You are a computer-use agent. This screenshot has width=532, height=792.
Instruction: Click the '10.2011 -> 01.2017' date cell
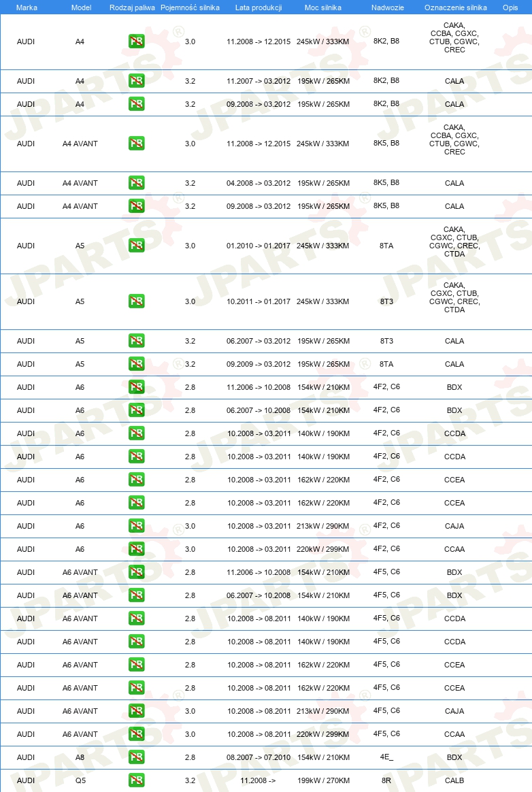pos(259,301)
